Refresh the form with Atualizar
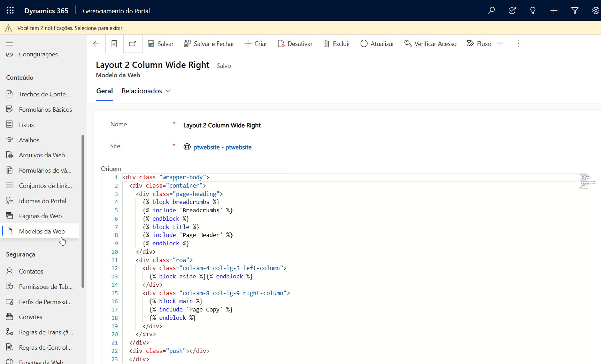The width and height of the screenshot is (601, 364). click(x=377, y=44)
